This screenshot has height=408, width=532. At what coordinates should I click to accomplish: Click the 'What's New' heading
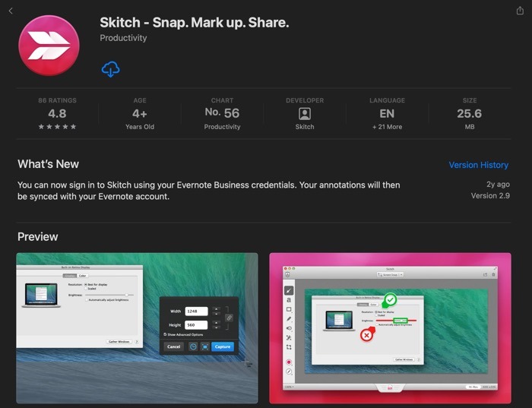[48, 164]
